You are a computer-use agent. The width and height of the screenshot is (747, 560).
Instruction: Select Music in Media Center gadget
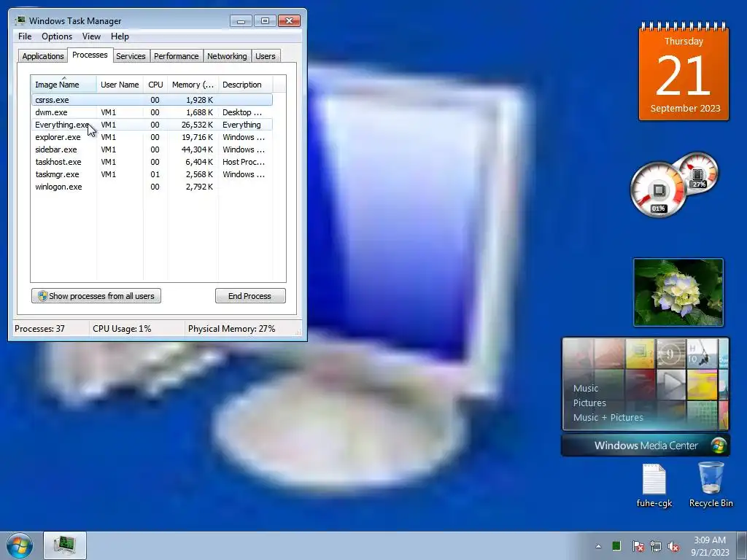pyautogui.click(x=586, y=389)
